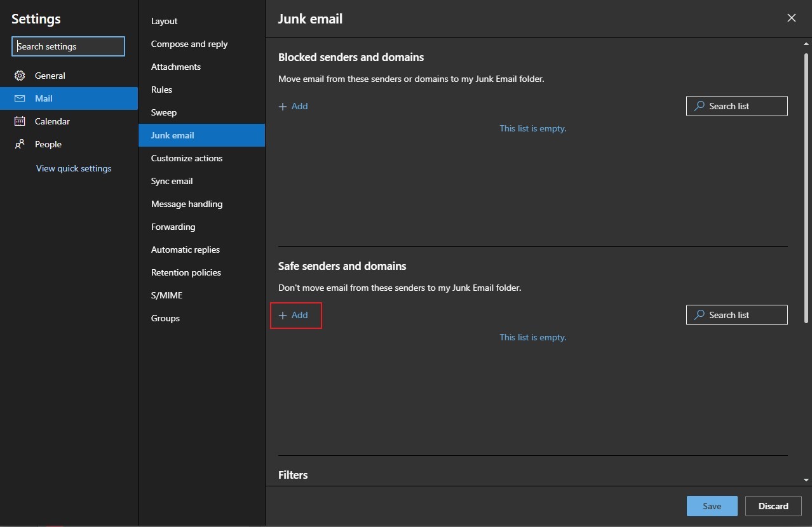812x527 pixels.
Task: Close the Junk email settings panel
Action: [x=791, y=18]
